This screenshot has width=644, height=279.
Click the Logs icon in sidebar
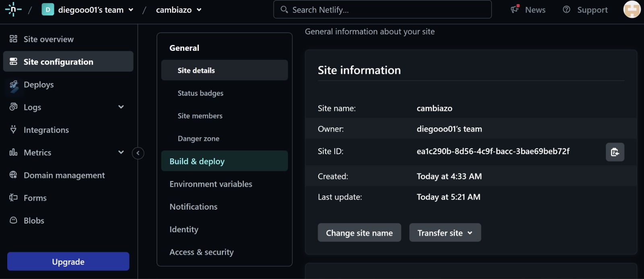pos(13,107)
